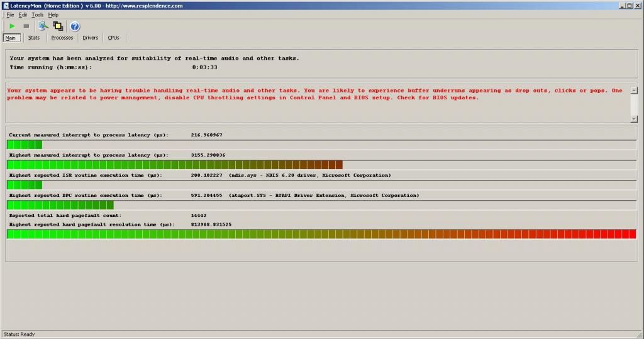This screenshot has width=644, height=339.
Task: Open the Help menu
Action: 53,14
